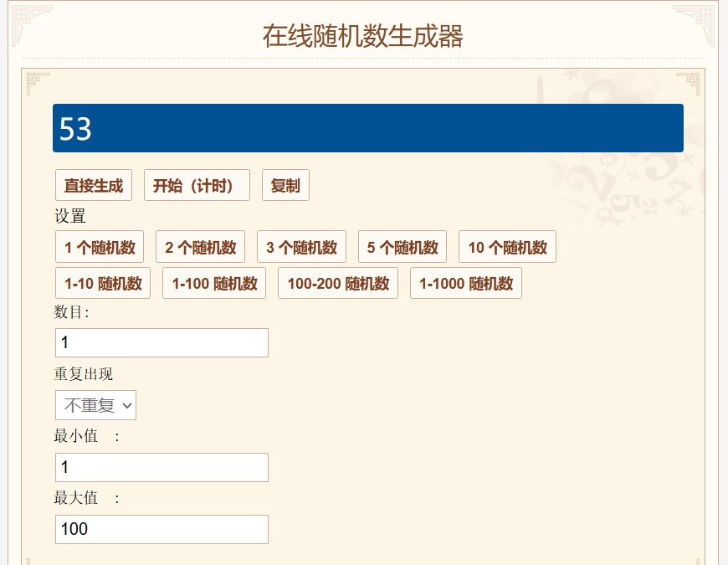Image resolution: width=728 pixels, height=565 pixels.
Task: Click the 在线随机数生成器 page title
Action: pyautogui.click(x=362, y=36)
